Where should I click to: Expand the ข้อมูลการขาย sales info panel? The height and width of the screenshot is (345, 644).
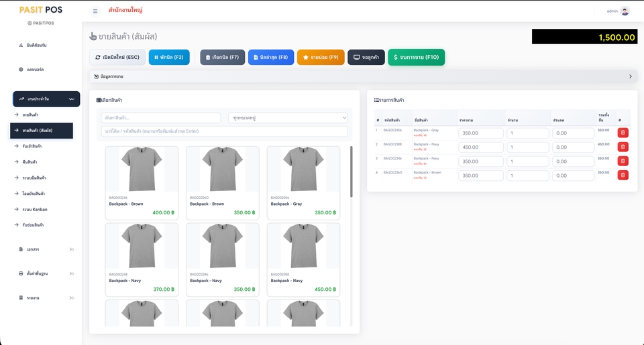click(x=363, y=76)
